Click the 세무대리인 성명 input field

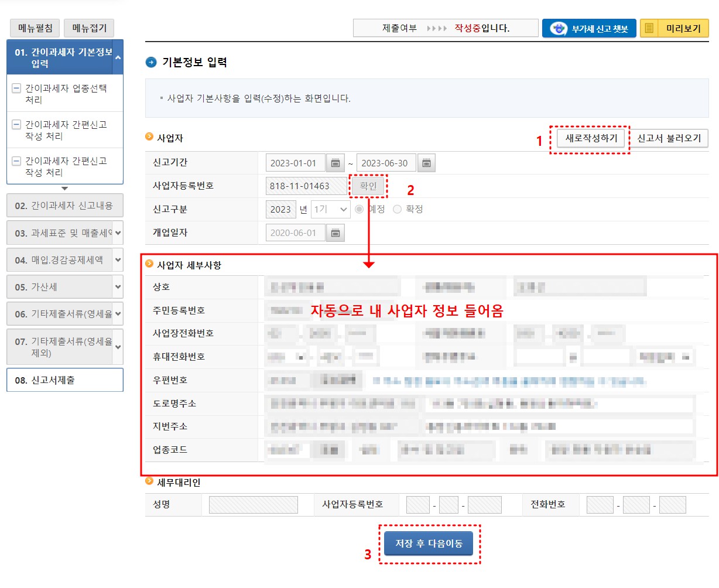pyautogui.click(x=253, y=504)
